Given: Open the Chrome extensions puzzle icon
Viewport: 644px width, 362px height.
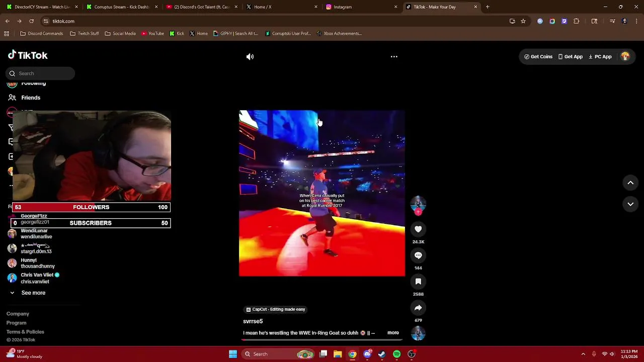Looking at the screenshot, I should point(577,21).
